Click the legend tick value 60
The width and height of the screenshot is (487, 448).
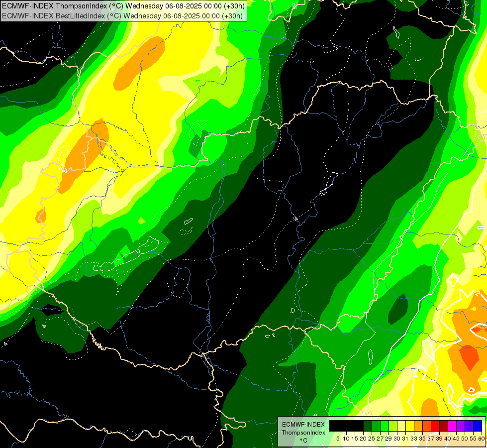point(482,439)
